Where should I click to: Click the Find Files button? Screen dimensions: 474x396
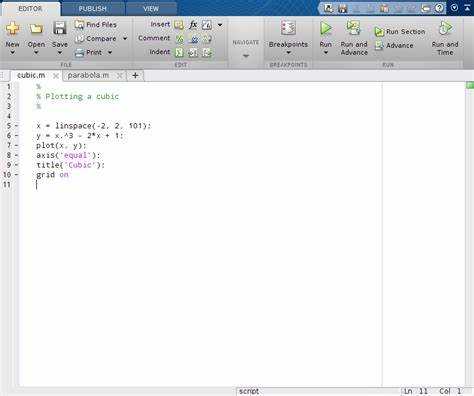tap(96, 25)
